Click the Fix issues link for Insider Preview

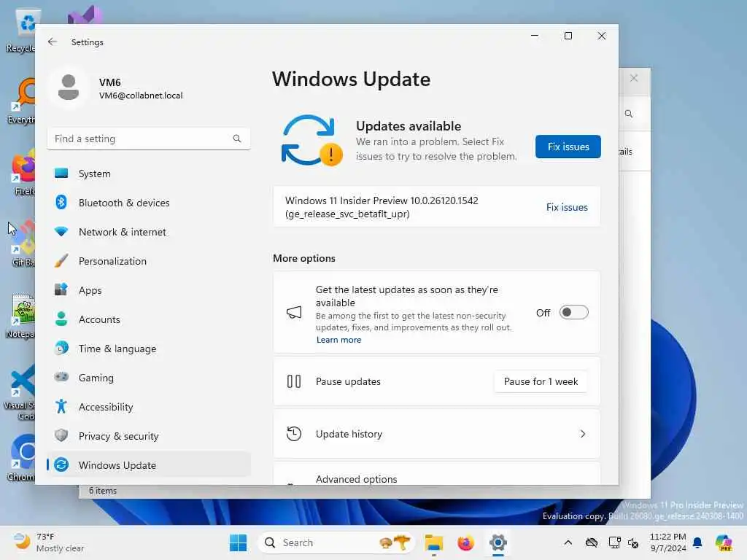(567, 207)
